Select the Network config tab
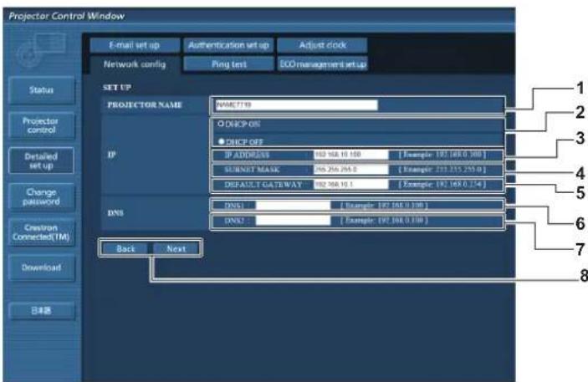 pos(135,64)
